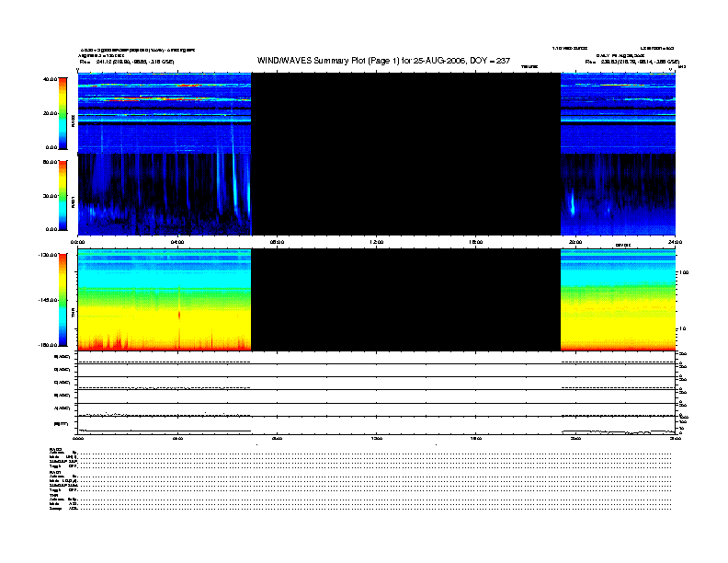
Task: Click the top-left orbit position text with GSE coordinates
Action: [127, 62]
